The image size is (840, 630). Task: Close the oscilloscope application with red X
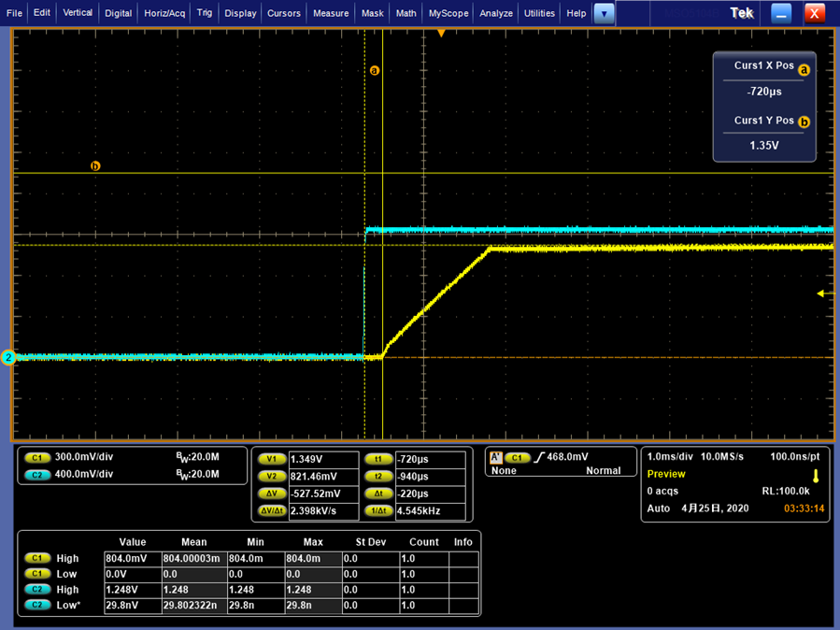pyautogui.click(x=814, y=13)
